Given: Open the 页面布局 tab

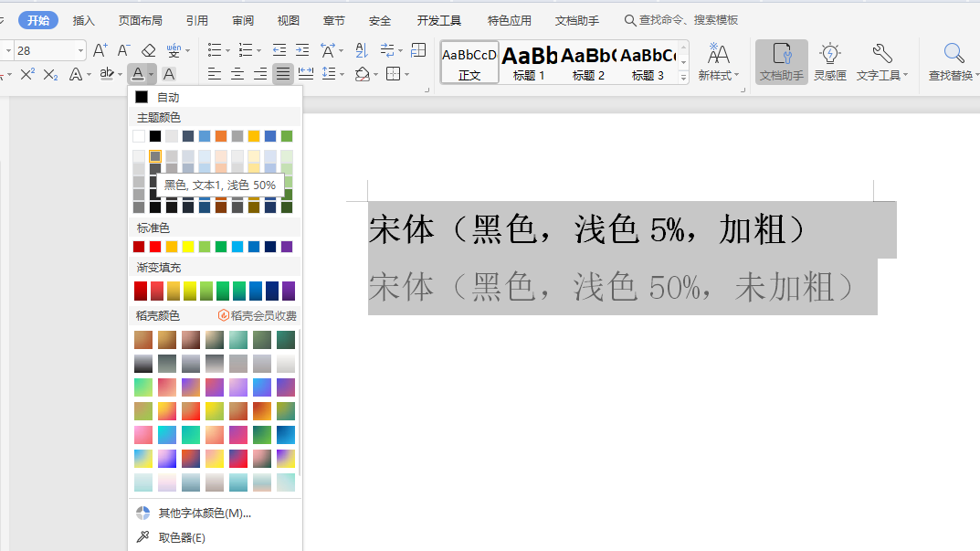Looking at the screenshot, I should coord(140,20).
